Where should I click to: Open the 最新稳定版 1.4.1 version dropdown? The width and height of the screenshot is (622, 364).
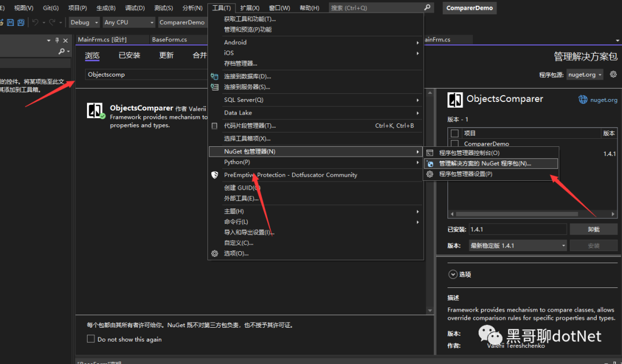pyautogui.click(x=518, y=245)
